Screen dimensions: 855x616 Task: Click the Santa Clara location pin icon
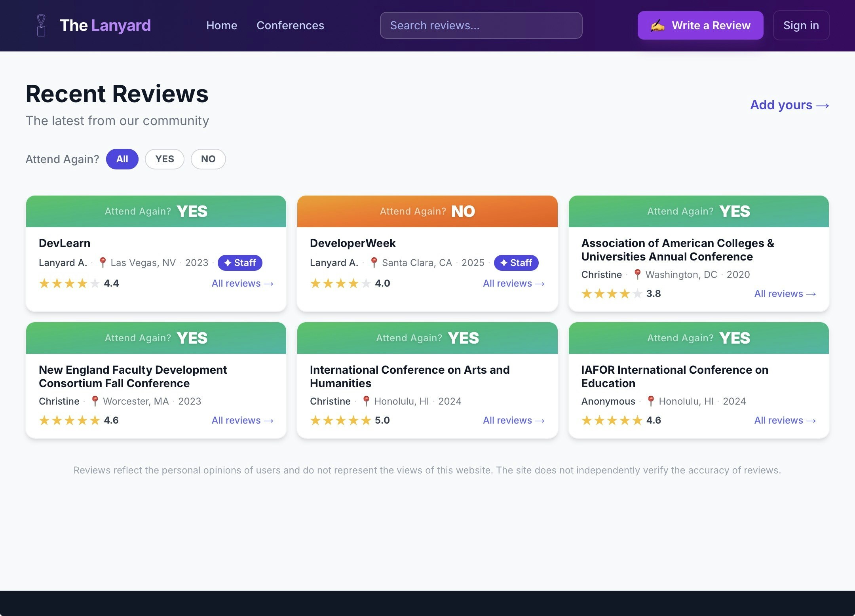[x=374, y=262]
